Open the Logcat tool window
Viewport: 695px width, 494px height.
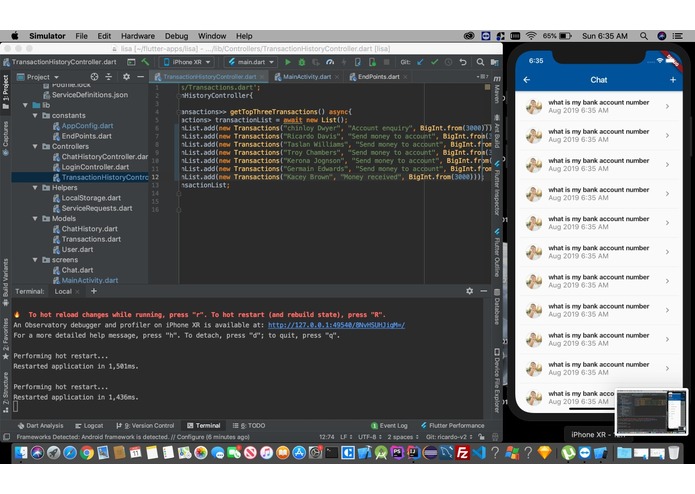click(89, 425)
